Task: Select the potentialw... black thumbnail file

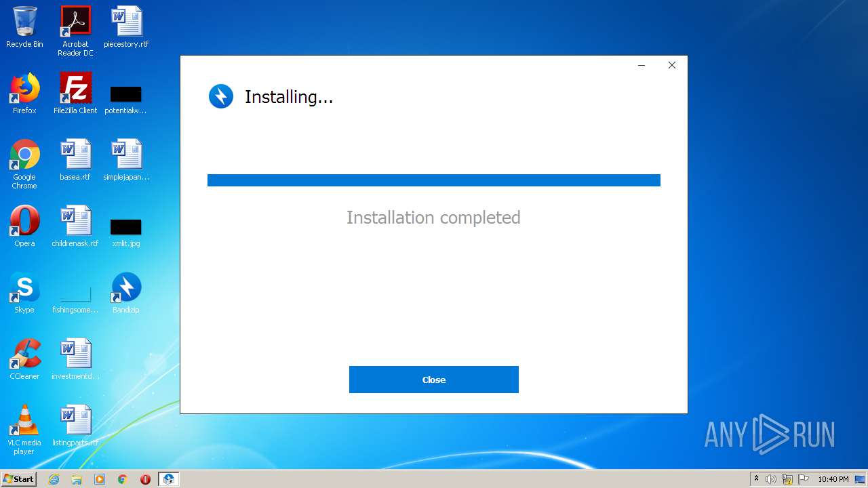Action: pos(126,99)
